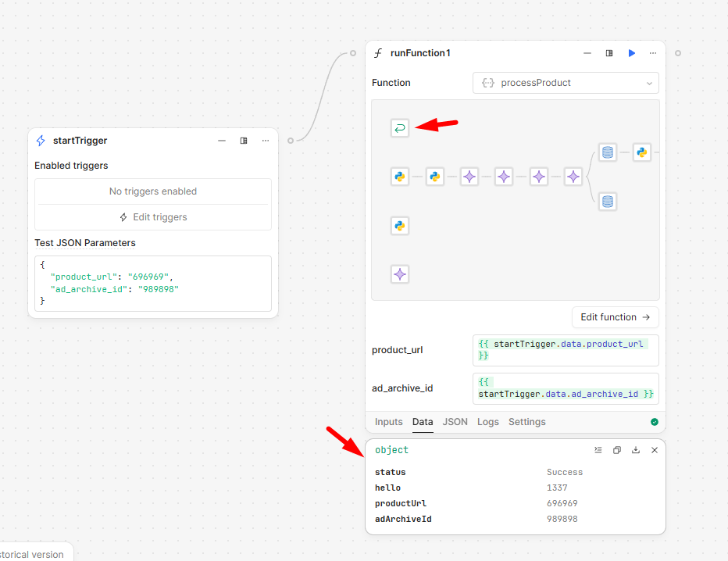Switch to the Logs tab
The width and height of the screenshot is (728, 561).
pos(488,422)
